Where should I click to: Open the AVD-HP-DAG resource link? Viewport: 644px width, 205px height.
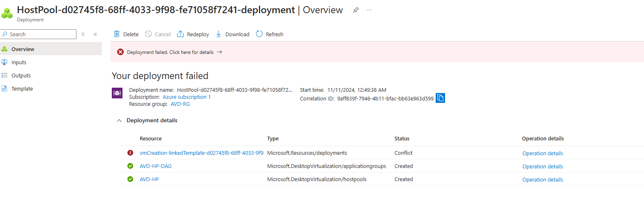click(156, 166)
